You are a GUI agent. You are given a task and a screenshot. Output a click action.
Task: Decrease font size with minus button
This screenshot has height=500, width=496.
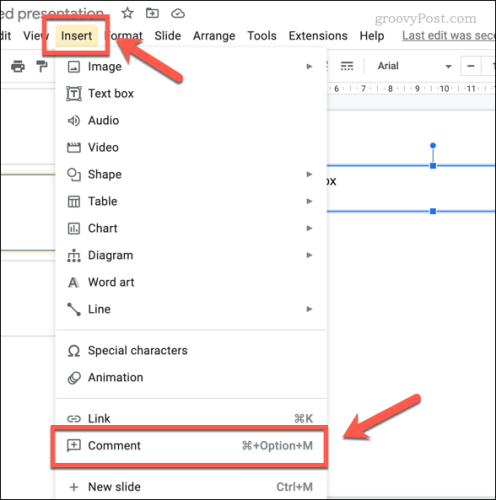point(471,66)
